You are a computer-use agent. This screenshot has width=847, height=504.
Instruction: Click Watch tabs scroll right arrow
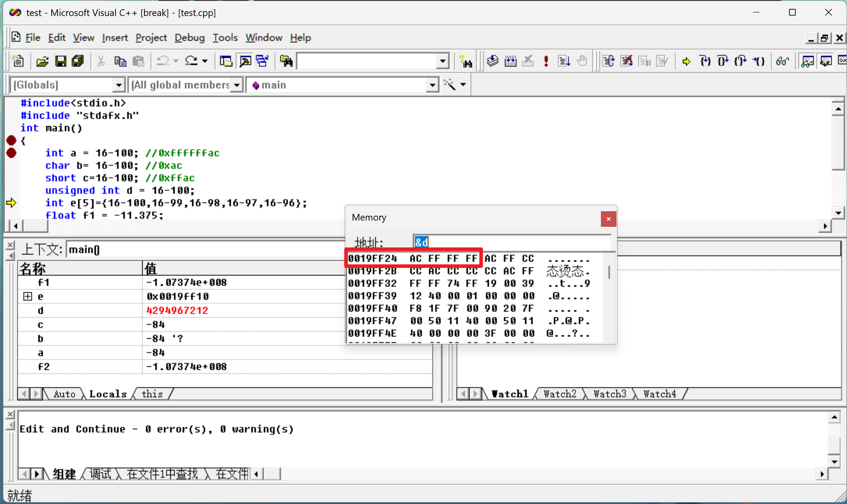476,394
